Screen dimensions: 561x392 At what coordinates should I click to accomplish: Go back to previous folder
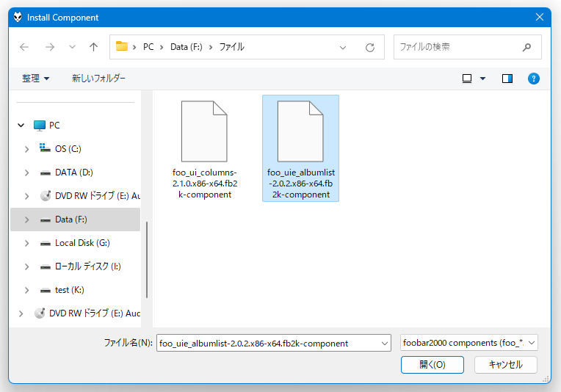coord(24,47)
